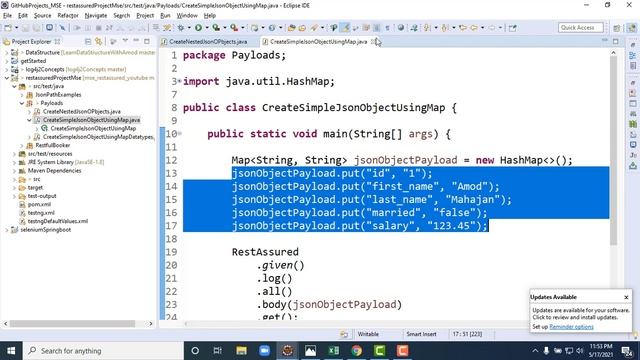Open the Navigate menu

tap(96, 16)
